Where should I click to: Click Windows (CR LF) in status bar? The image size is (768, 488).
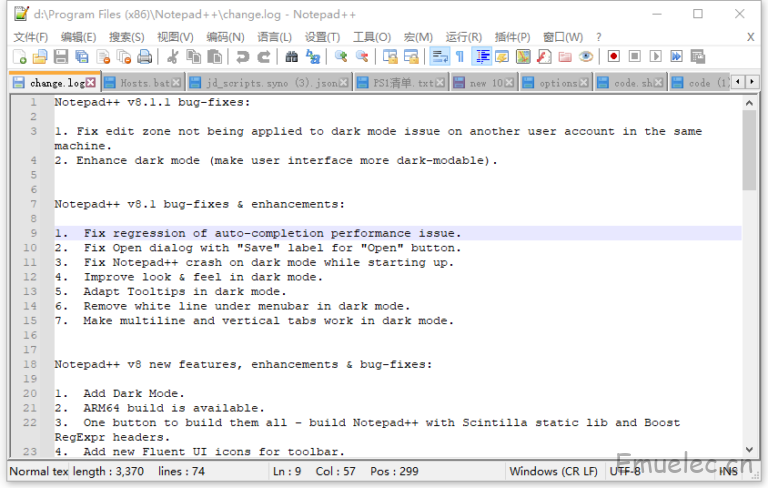click(553, 471)
